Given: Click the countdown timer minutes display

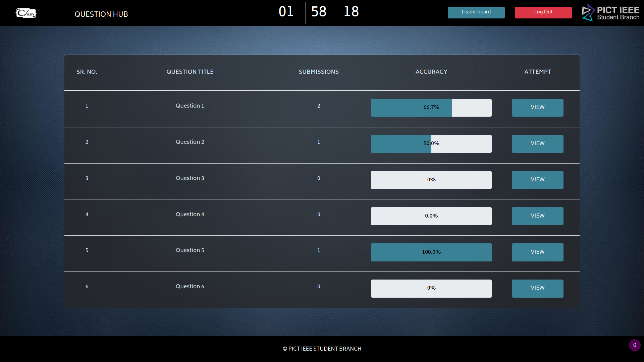Looking at the screenshot, I should [319, 12].
